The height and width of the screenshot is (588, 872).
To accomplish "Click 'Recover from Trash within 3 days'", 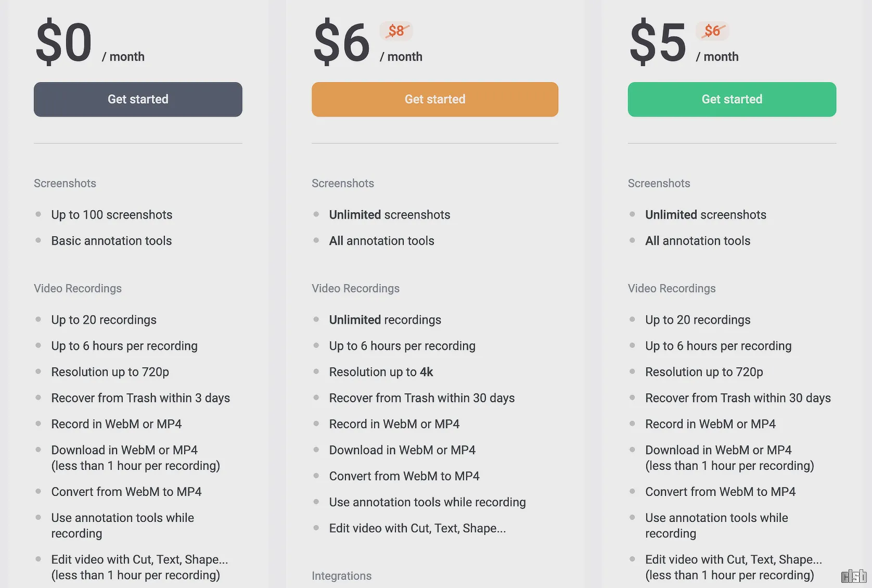I will 140,398.
